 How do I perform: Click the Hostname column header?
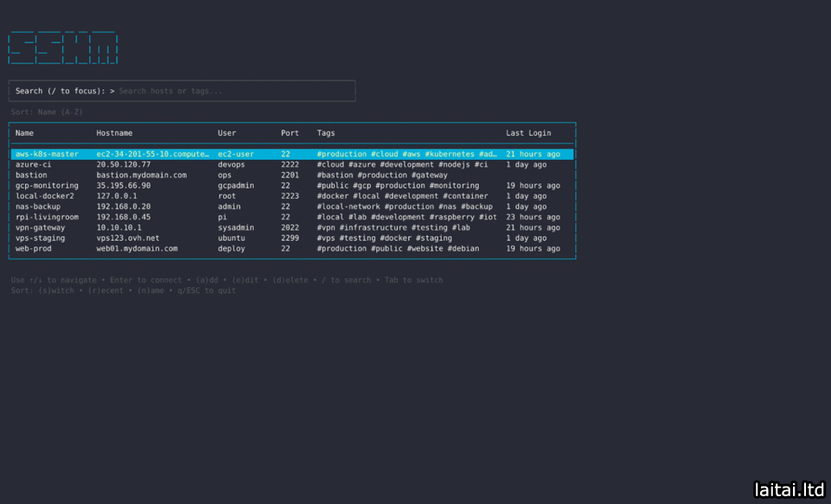tap(114, 133)
